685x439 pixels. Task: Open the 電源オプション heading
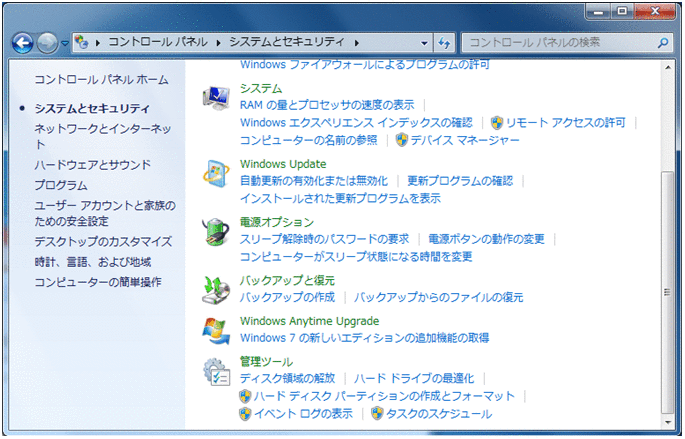277,222
